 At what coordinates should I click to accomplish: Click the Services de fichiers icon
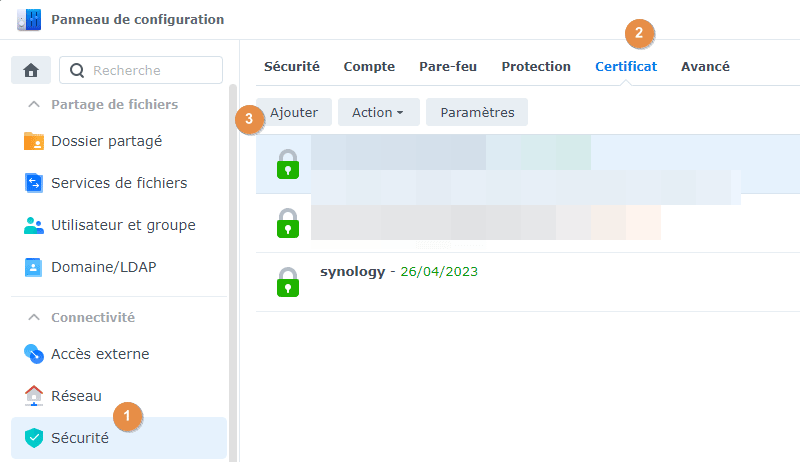[x=34, y=183]
